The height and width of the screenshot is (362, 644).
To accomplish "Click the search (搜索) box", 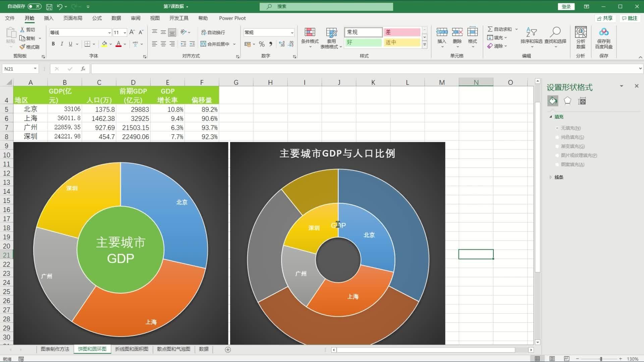I will (x=326, y=6).
